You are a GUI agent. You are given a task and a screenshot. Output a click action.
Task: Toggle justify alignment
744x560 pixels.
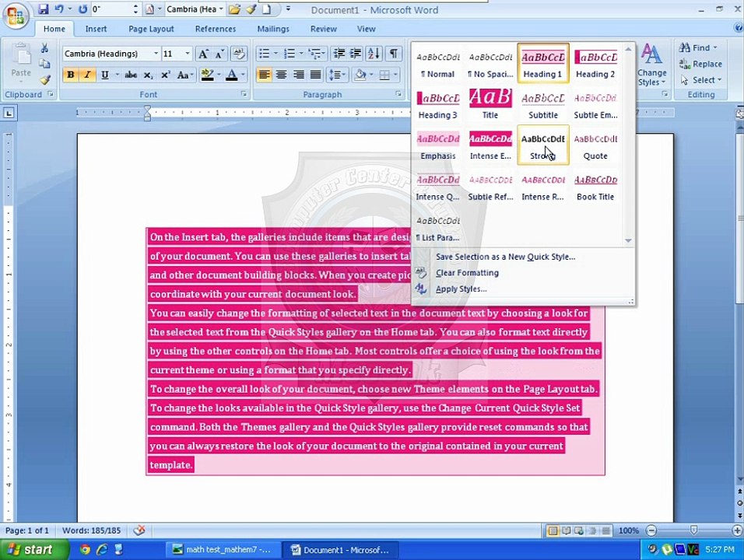(315, 75)
